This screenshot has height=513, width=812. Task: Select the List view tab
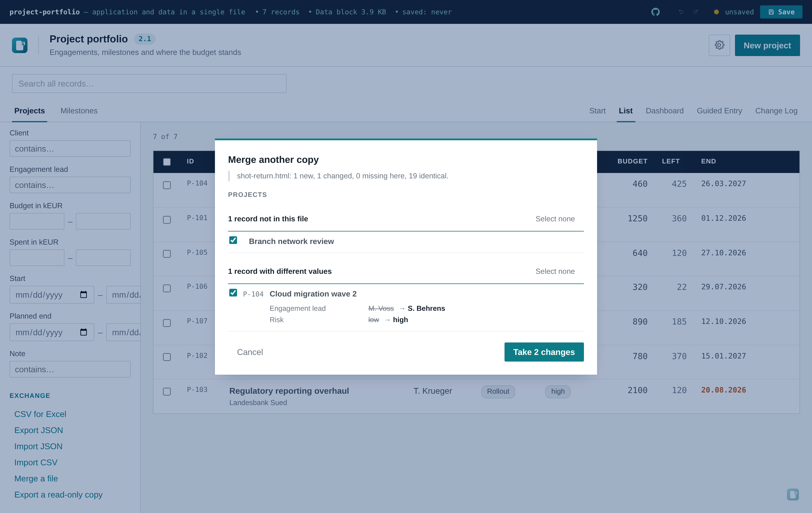[625, 111]
